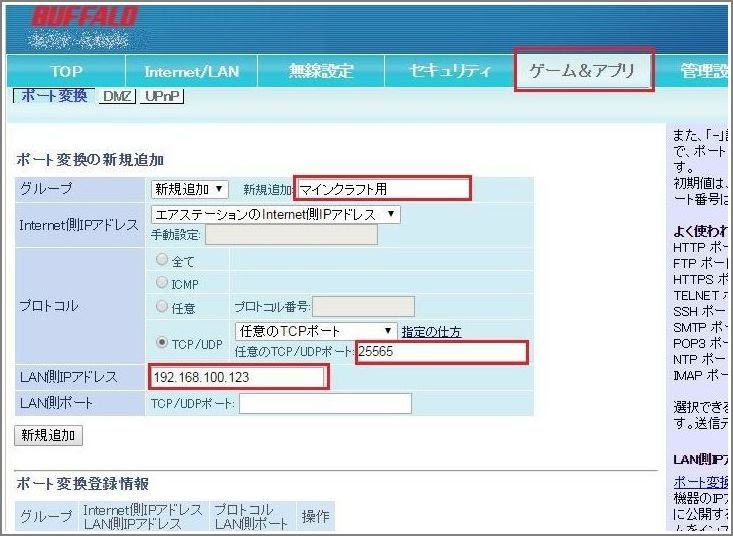733x536 pixels.
Task: Click the LAN側IPアドレス field 192.168.100.123
Action: tap(239, 378)
